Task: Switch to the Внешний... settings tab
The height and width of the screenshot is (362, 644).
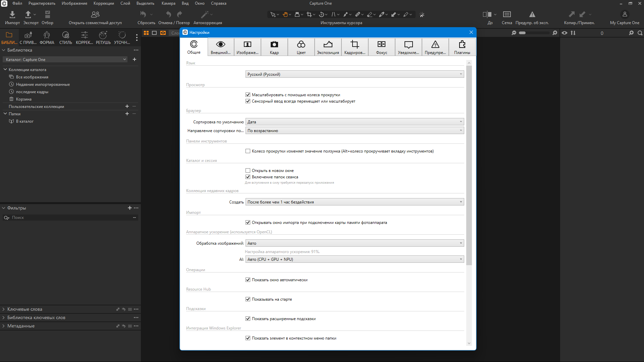Action: click(x=221, y=47)
